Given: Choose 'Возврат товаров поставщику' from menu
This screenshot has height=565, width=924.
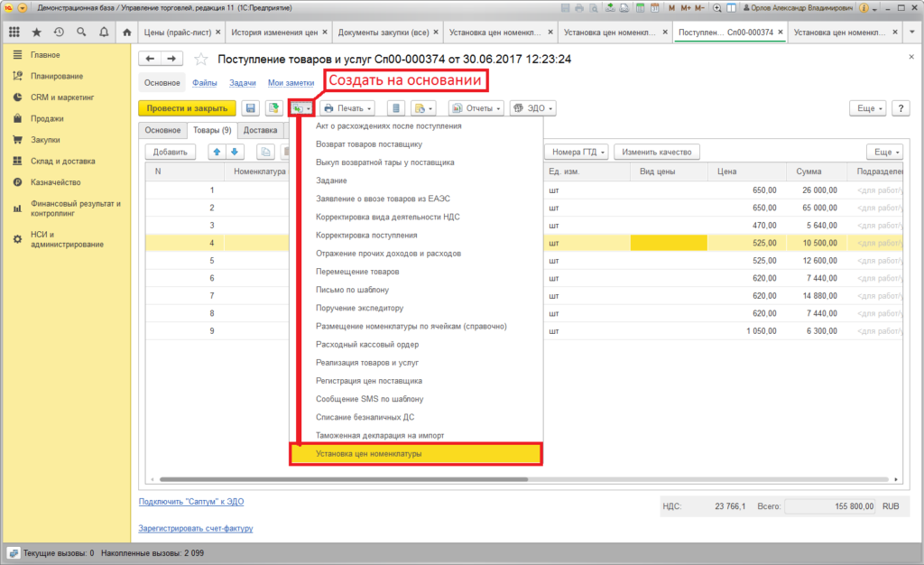Looking at the screenshot, I should (x=369, y=144).
